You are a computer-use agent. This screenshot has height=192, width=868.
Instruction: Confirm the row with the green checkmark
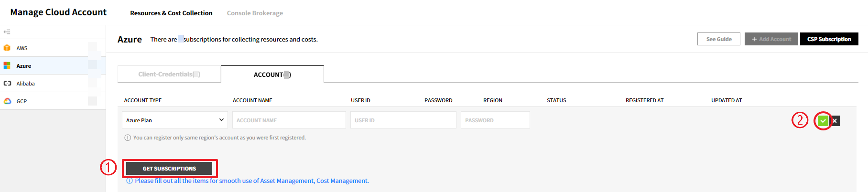[823, 121]
